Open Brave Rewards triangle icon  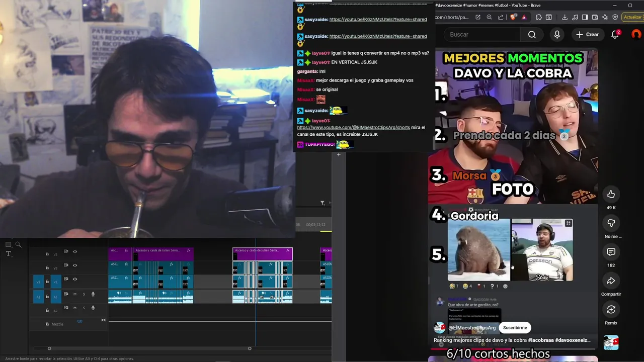click(x=524, y=17)
